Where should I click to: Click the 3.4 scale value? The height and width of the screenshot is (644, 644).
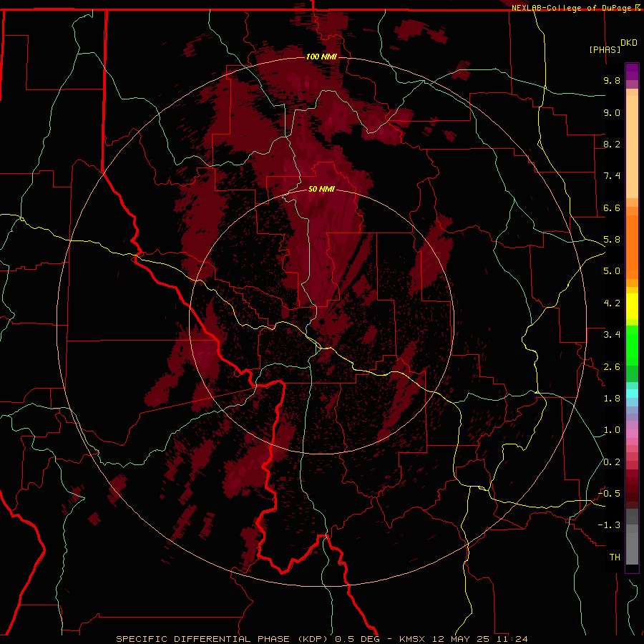tap(612, 335)
